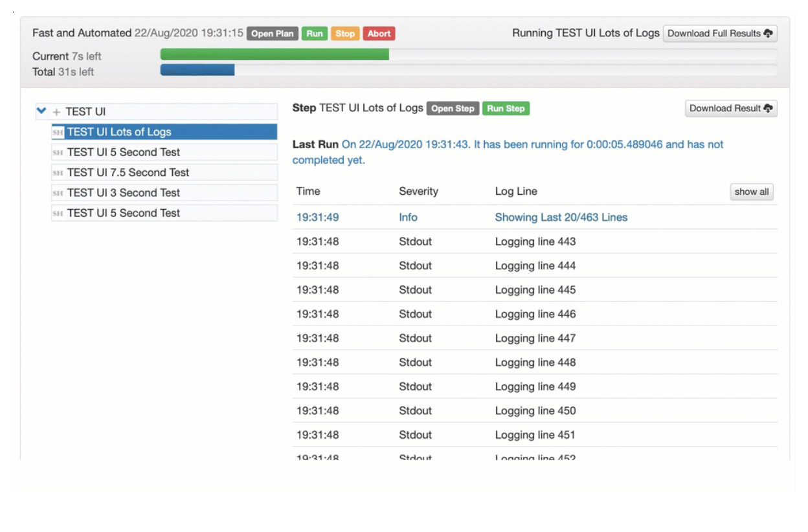
Task: Abort the plan with the red Abort button
Action: 379,34
